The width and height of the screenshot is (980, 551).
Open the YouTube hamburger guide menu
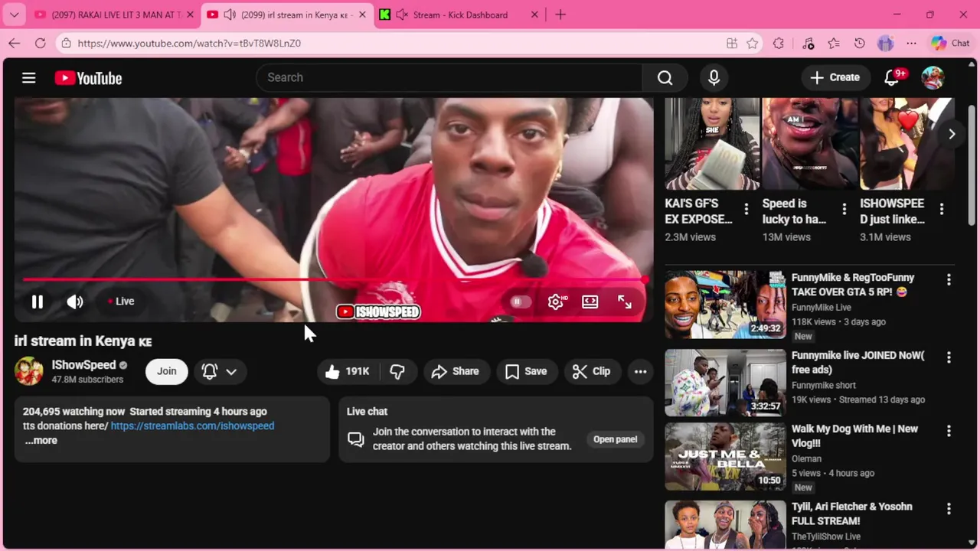pos(28,77)
